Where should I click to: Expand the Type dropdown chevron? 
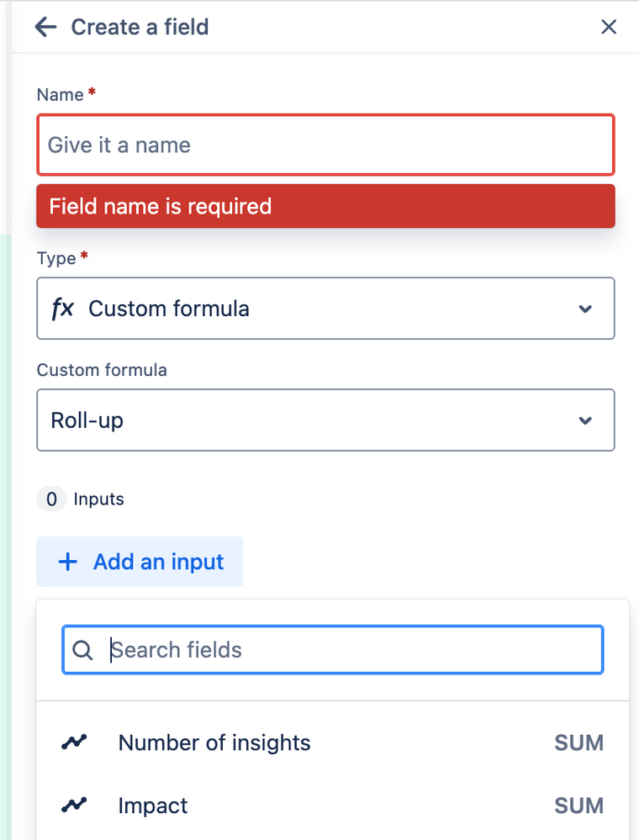pos(585,309)
